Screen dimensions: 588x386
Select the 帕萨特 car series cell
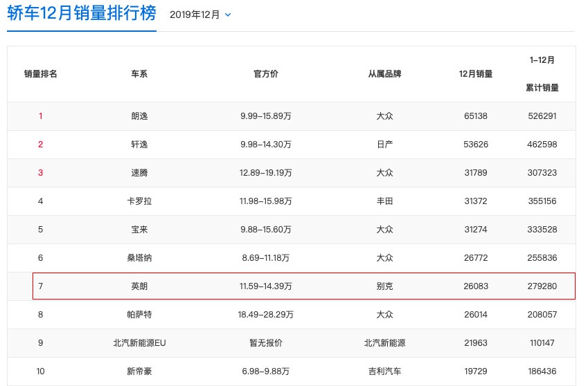coord(139,315)
